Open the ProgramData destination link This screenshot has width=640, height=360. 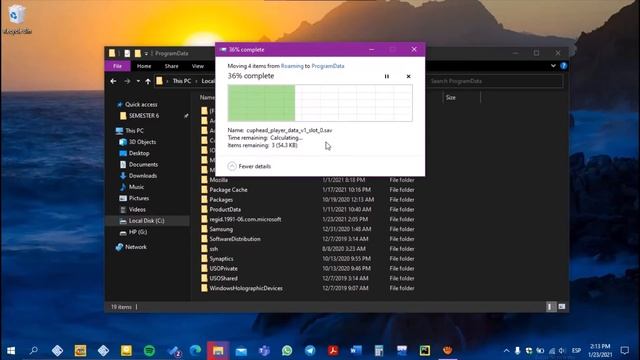(328, 66)
